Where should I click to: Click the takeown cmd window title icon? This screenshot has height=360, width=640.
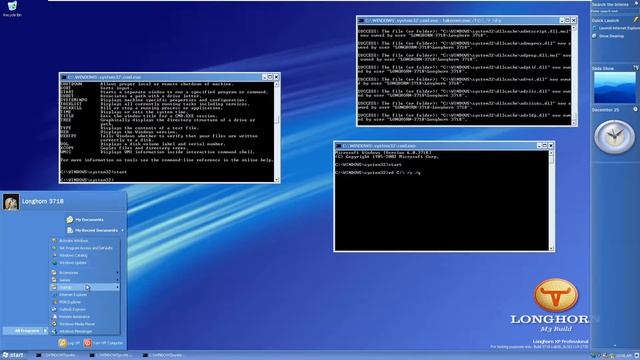point(361,20)
